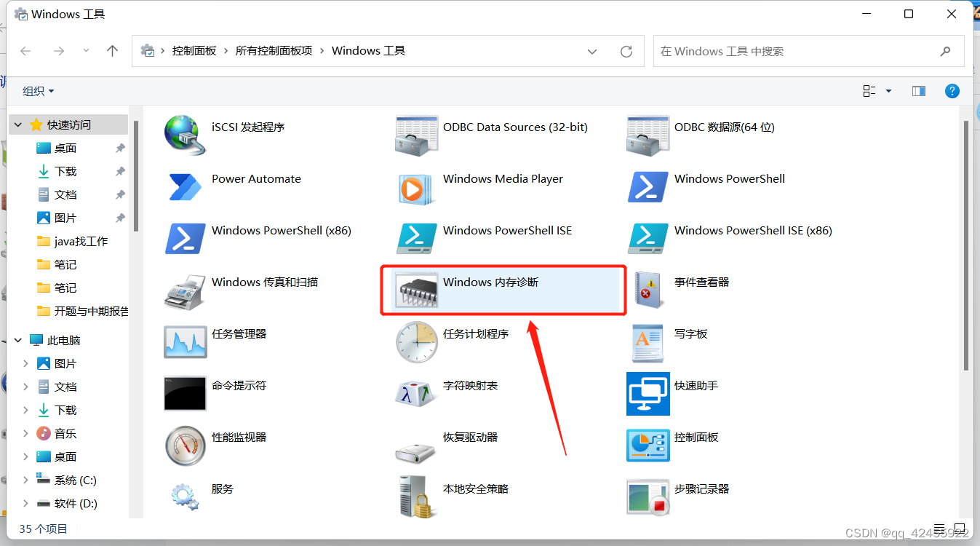Image resolution: width=980 pixels, height=546 pixels.
Task: Toggle the preview pane button
Action: point(919,91)
